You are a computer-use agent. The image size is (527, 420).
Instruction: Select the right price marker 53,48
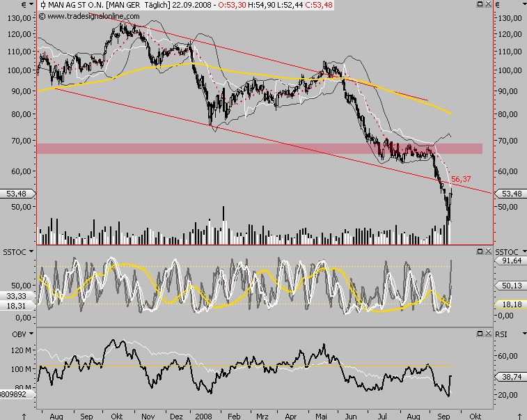coord(511,194)
